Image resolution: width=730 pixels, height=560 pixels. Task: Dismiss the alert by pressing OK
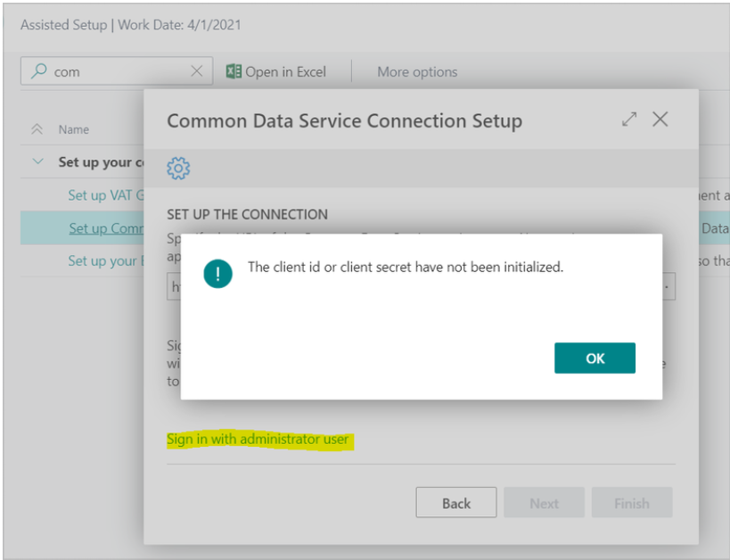tap(595, 358)
